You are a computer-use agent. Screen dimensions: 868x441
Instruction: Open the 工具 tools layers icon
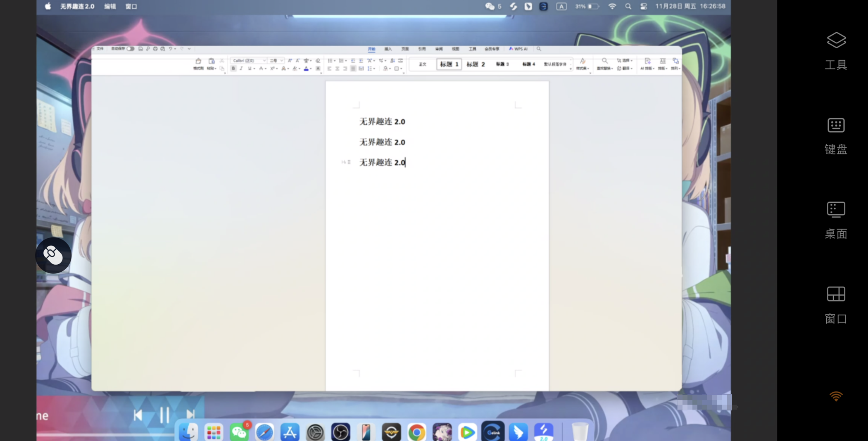836,40
